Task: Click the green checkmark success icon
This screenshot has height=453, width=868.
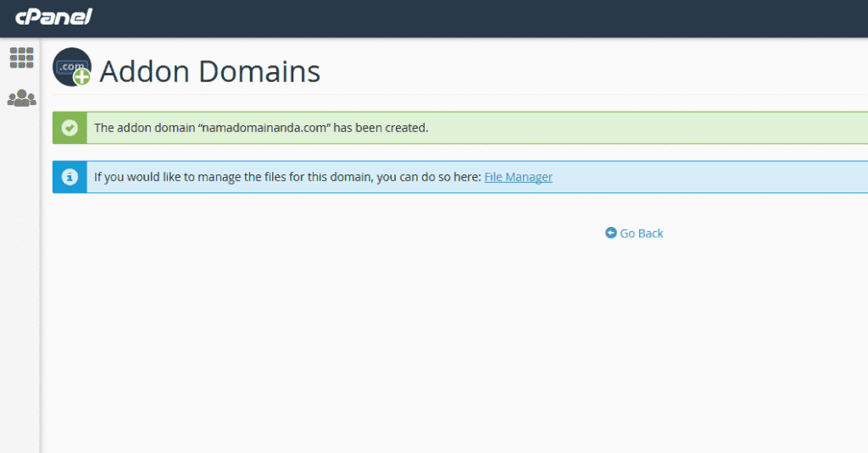Action: (x=70, y=128)
